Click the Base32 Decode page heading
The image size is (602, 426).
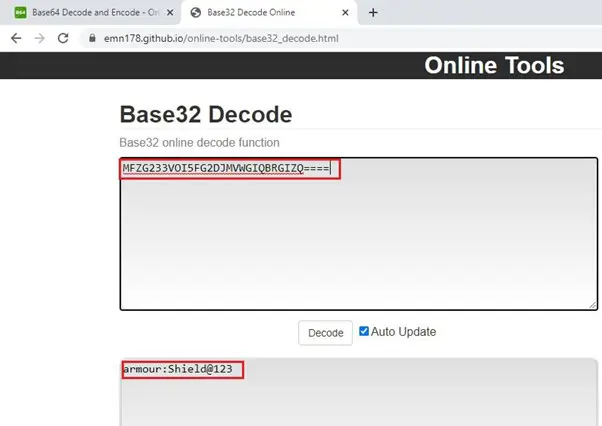pos(205,113)
